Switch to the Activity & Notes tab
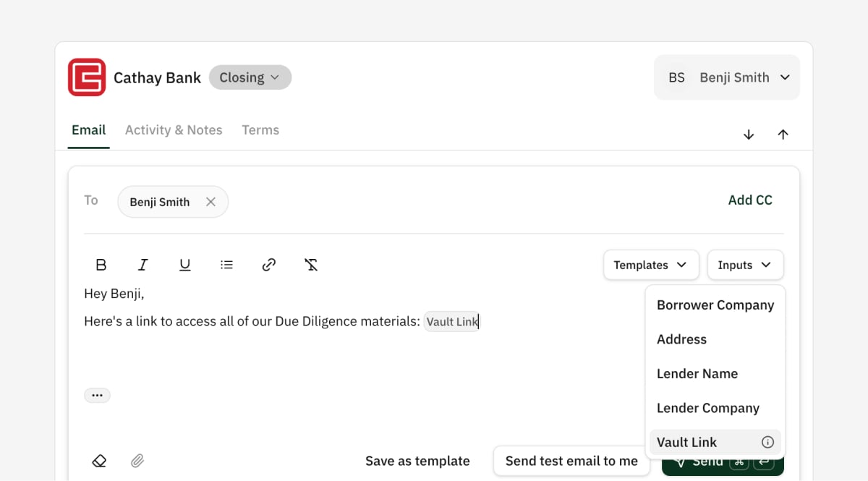868x481 pixels. (x=174, y=130)
